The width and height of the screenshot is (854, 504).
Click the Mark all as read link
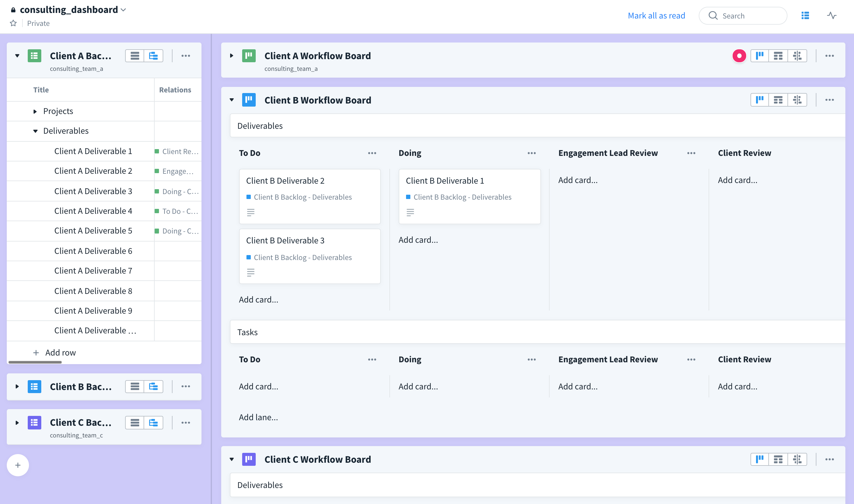tap(657, 15)
